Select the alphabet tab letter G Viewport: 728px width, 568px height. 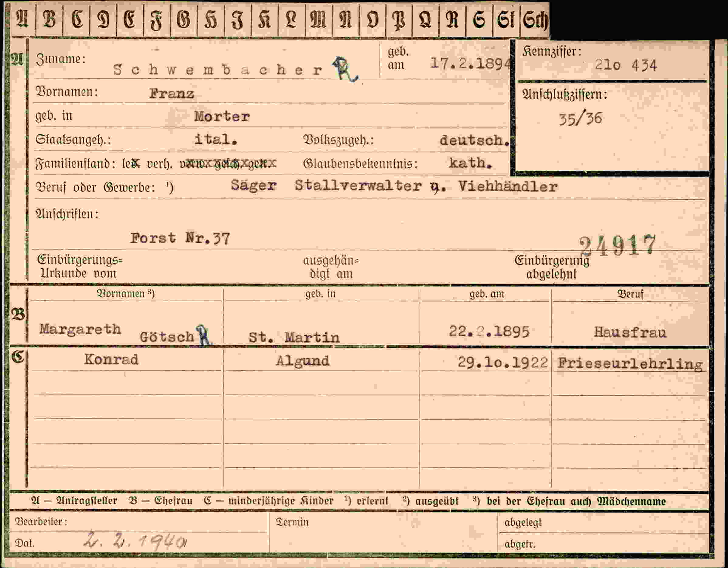(x=184, y=19)
